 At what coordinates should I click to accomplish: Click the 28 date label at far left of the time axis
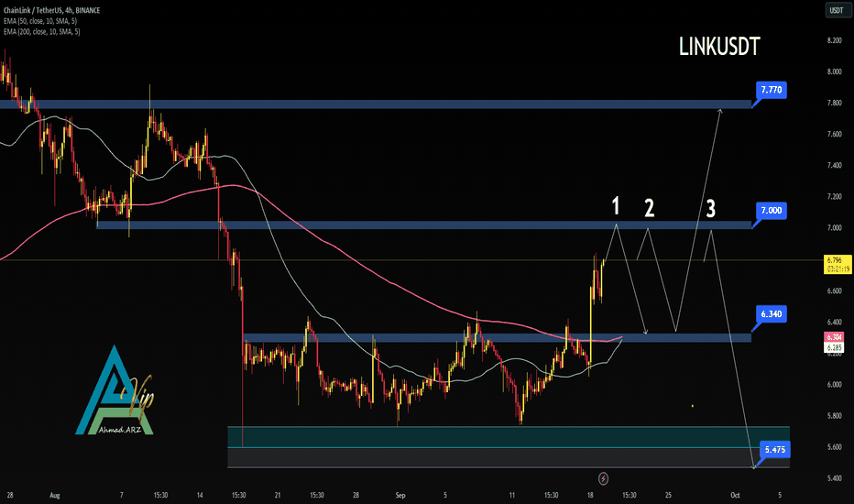[10, 495]
